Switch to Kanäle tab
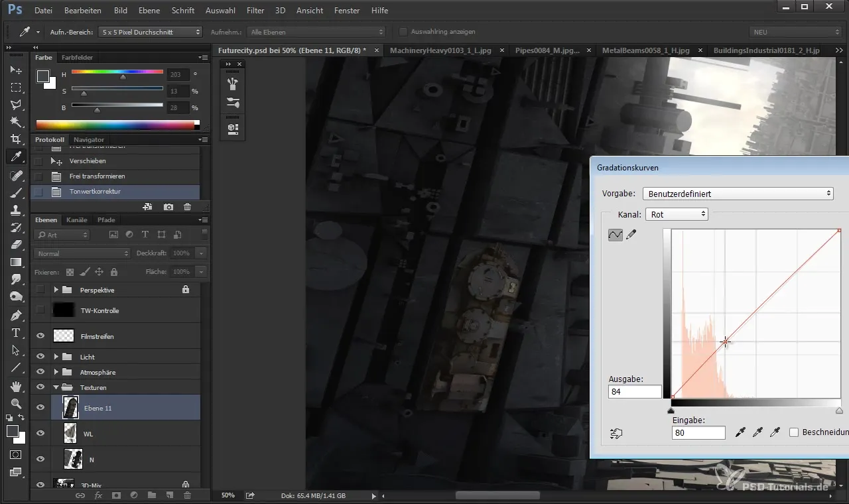Viewport: 849px width, 504px height. pos(77,220)
